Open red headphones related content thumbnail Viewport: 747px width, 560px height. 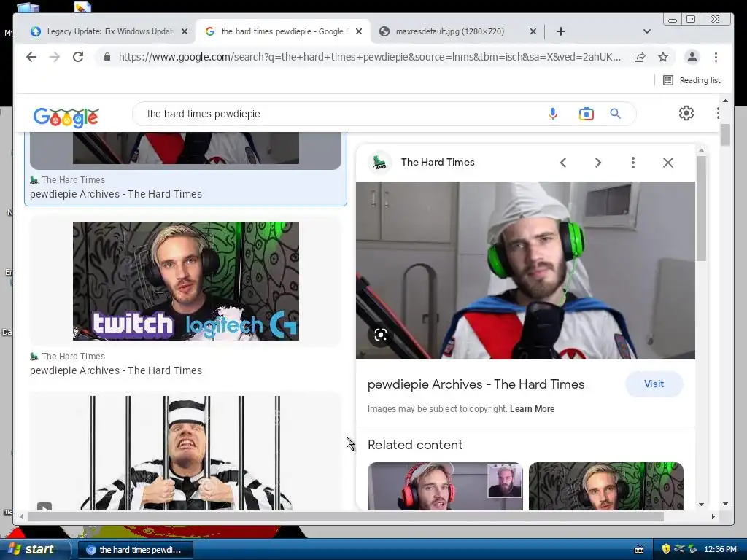(445, 486)
